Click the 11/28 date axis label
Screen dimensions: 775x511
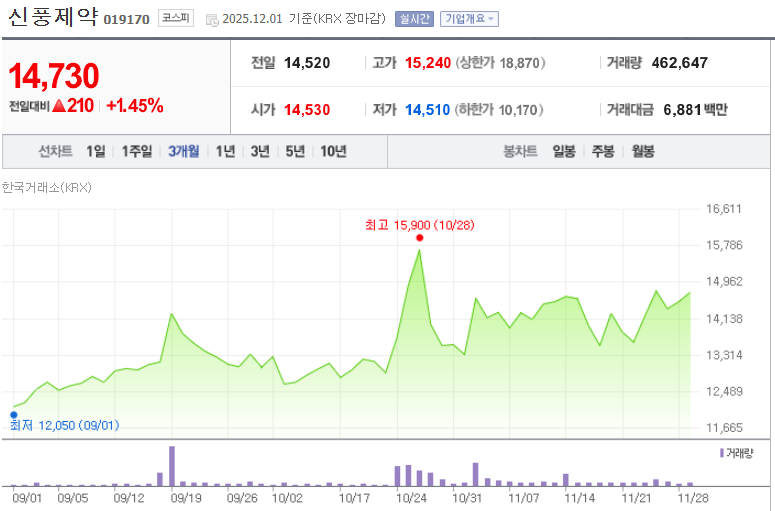click(693, 498)
